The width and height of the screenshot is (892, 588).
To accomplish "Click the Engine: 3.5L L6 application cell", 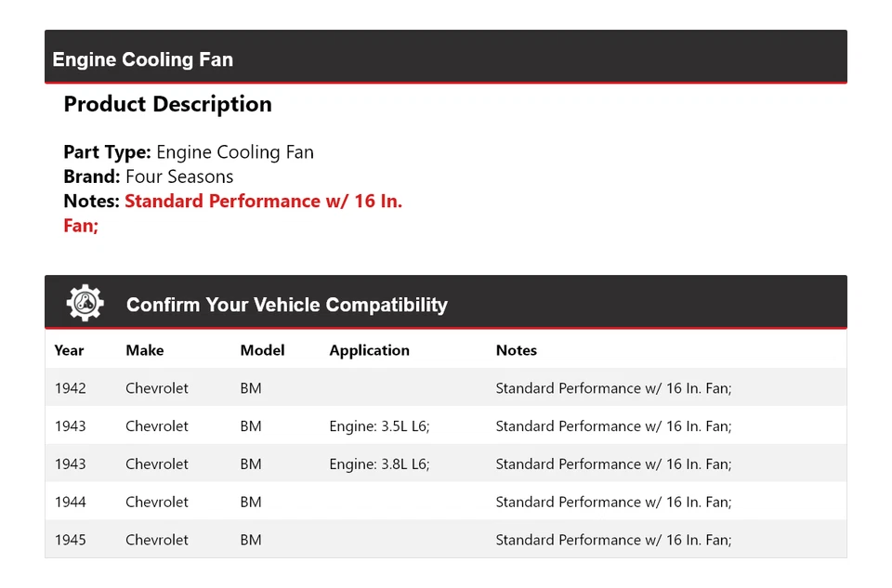I will [379, 426].
